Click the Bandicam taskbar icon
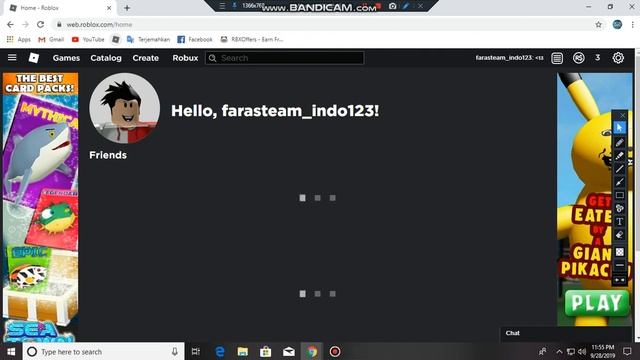 (335, 351)
